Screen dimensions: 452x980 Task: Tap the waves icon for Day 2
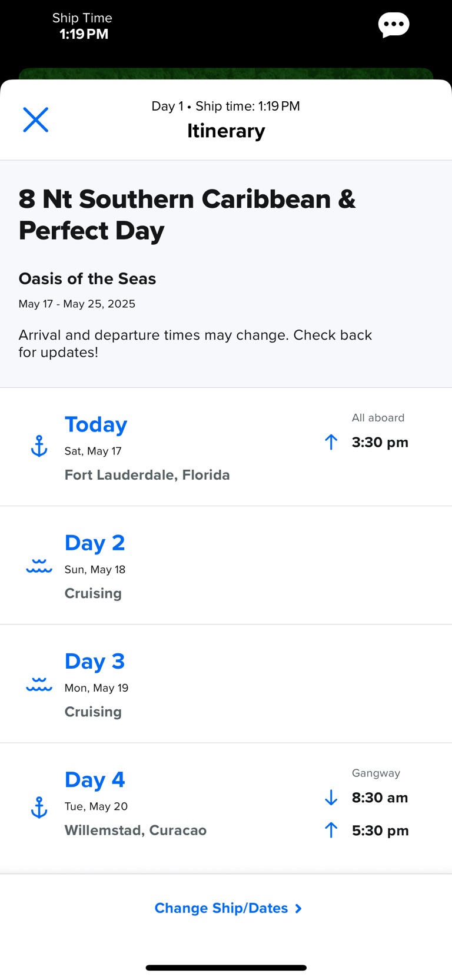point(39,566)
